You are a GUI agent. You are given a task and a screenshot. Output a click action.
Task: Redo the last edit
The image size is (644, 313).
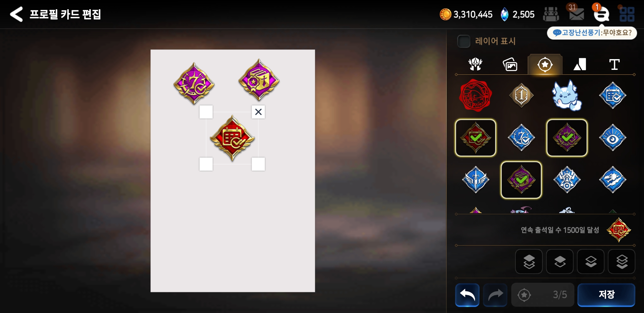(x=495, y=295)
